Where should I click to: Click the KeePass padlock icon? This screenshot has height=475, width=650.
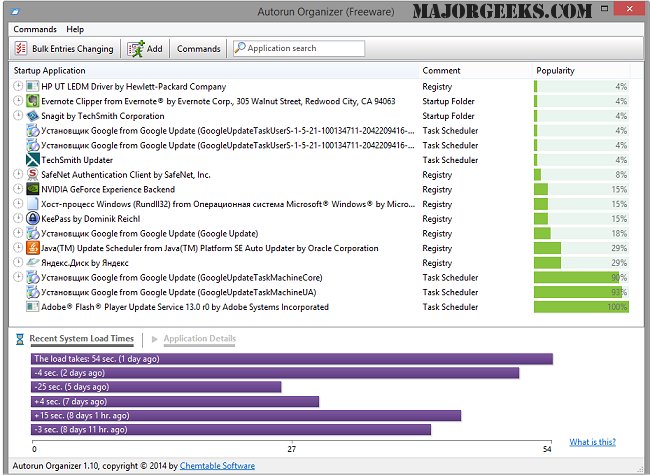click(x=32, y=219)
